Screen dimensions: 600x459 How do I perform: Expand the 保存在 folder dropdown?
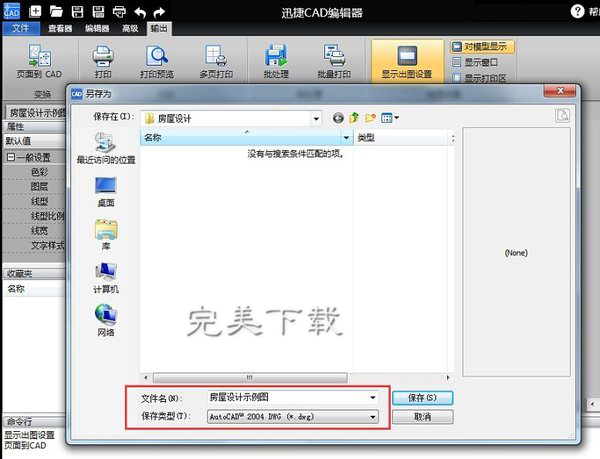click(316, 119)
